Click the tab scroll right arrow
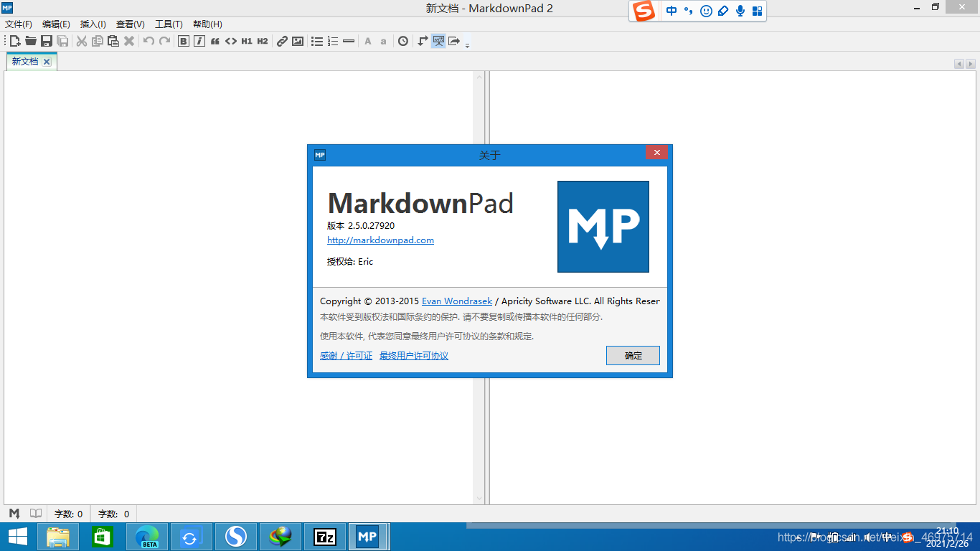This screenshot has height=551, width=980. coord(971,64)
